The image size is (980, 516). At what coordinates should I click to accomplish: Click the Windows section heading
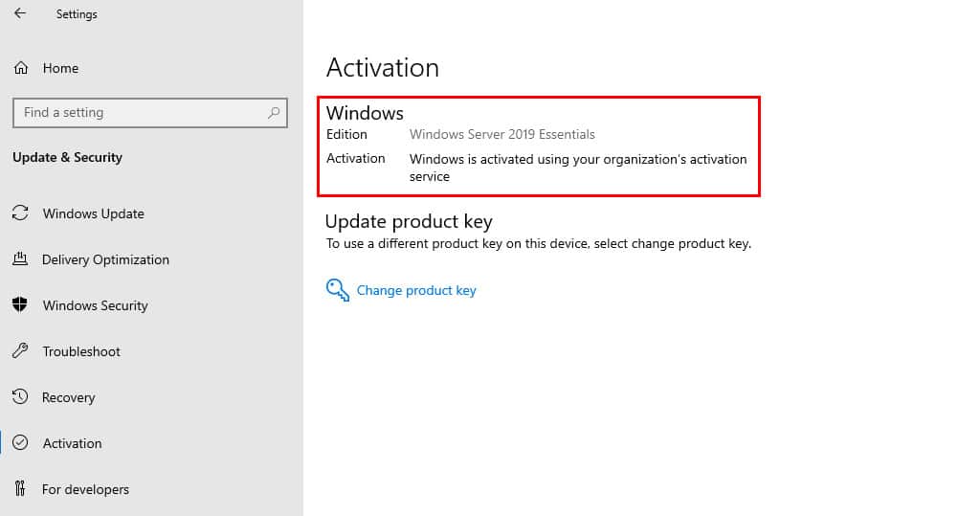pos(365,113)
